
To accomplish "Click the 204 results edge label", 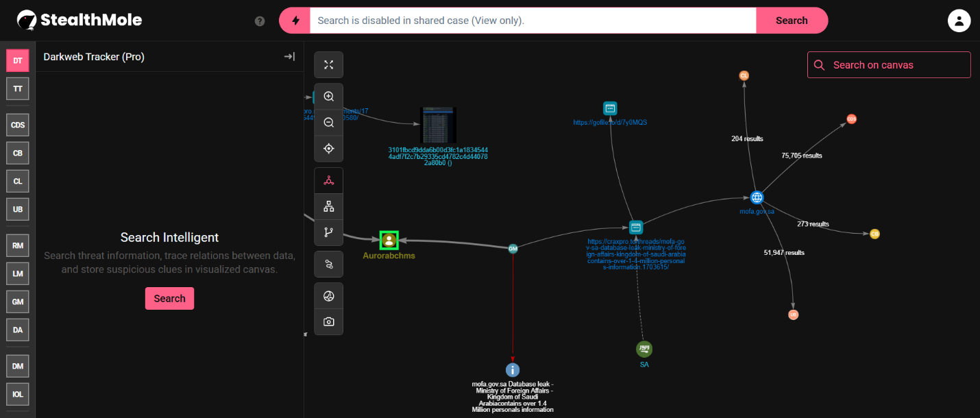I will [x=747, y=138].
